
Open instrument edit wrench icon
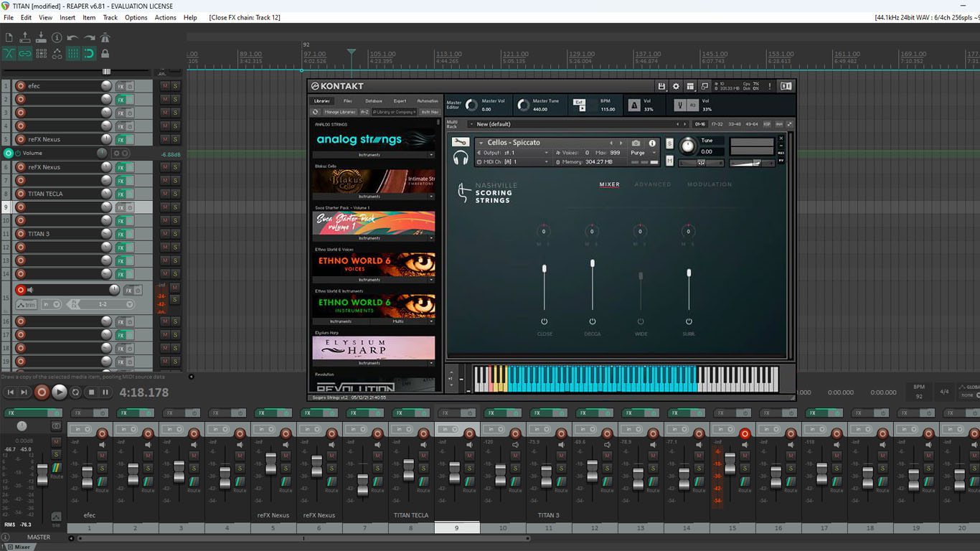tap(461, 142)
